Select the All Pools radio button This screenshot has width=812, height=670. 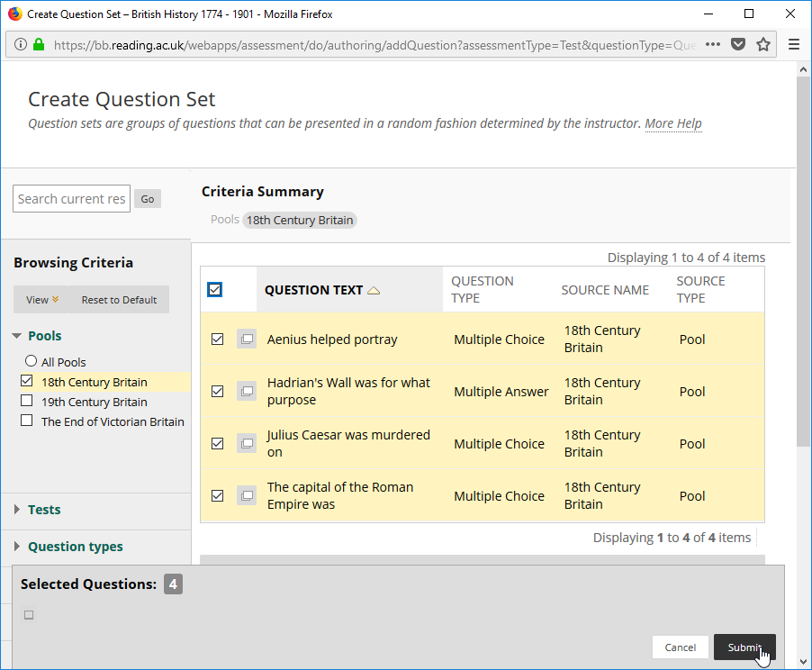[x=32, y=360]
